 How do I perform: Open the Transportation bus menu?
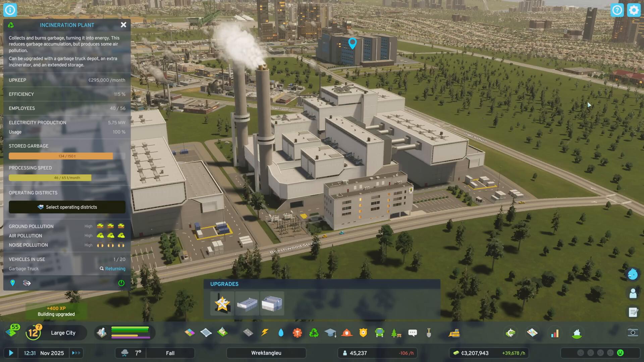coord(379,333)
